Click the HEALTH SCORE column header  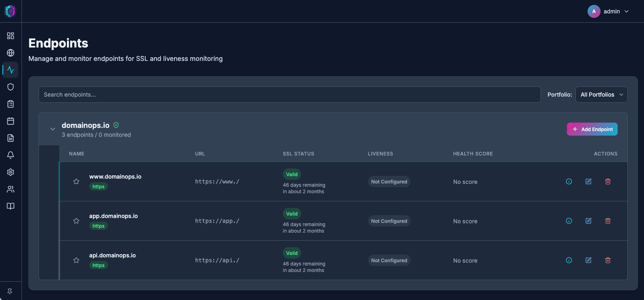click(x=473, y=154)
